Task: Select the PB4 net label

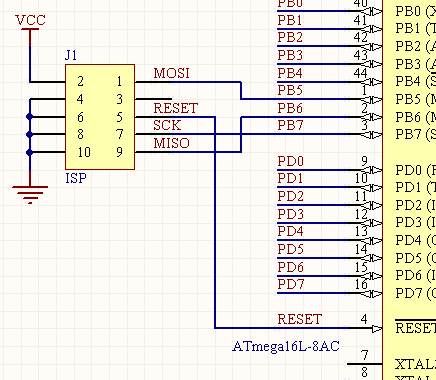Action: [290, 73]
